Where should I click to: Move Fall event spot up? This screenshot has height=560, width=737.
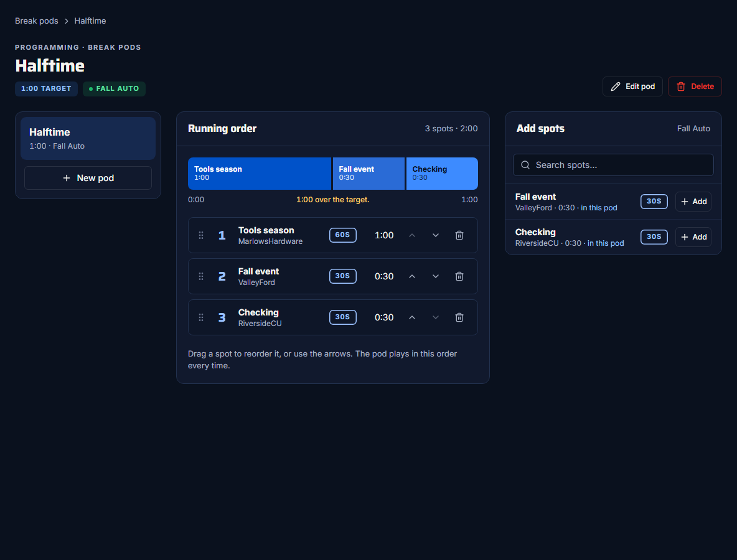coord(411,276)
